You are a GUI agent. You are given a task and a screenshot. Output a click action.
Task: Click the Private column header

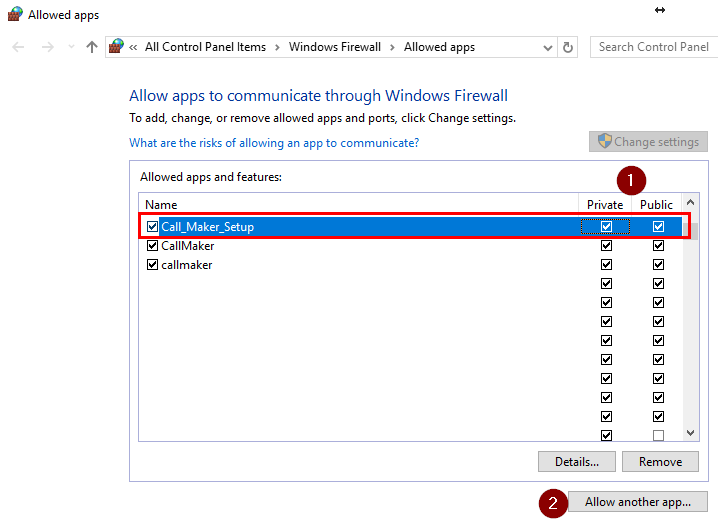[605, 204]
